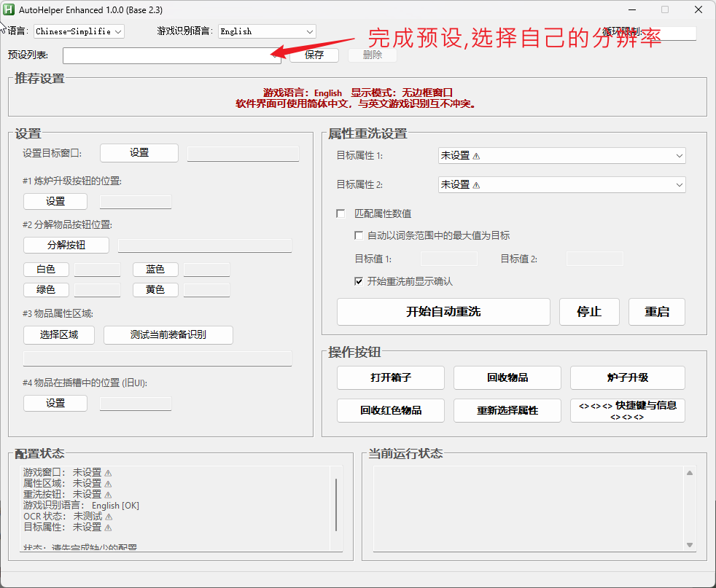Open the 目标属性 1 dropdown
Screen dimensions: 716x588
tap(561, 155)
